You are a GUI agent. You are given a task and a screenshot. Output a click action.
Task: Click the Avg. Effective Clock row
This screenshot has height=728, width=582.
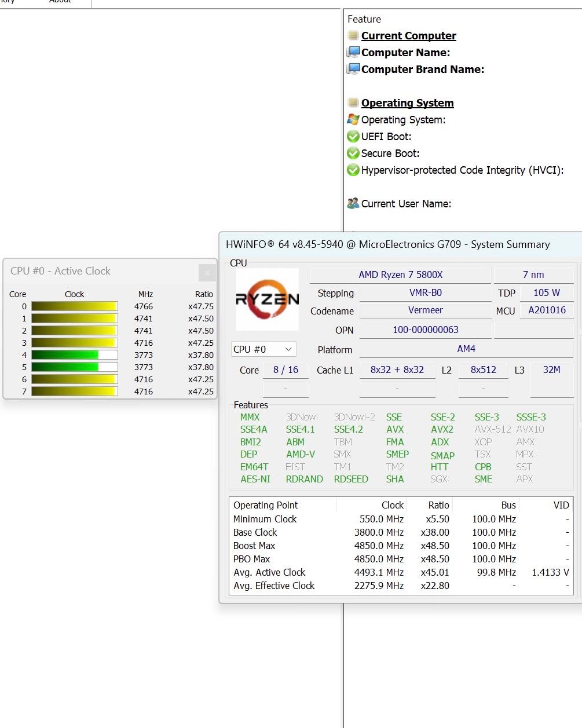tap(401, 586)
